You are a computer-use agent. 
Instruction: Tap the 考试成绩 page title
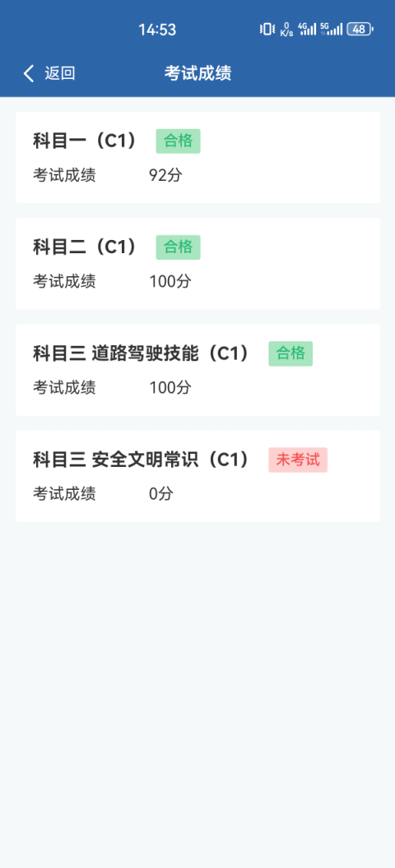197,73
